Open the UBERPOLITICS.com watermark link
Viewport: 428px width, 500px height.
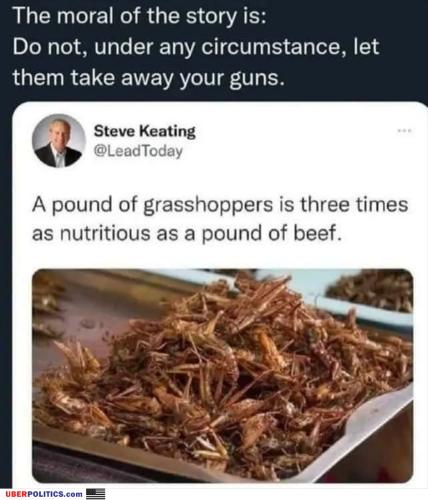(44, 494)
